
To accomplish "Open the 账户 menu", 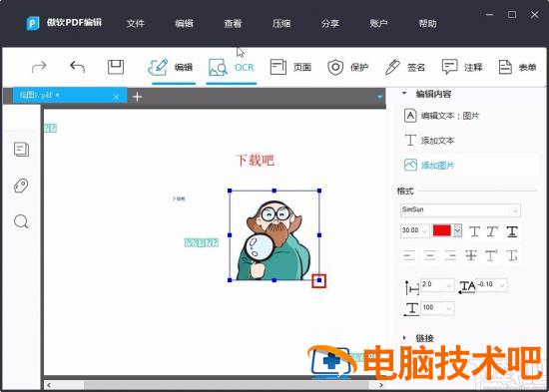I will pyautogui.click(x=378, y=24).
